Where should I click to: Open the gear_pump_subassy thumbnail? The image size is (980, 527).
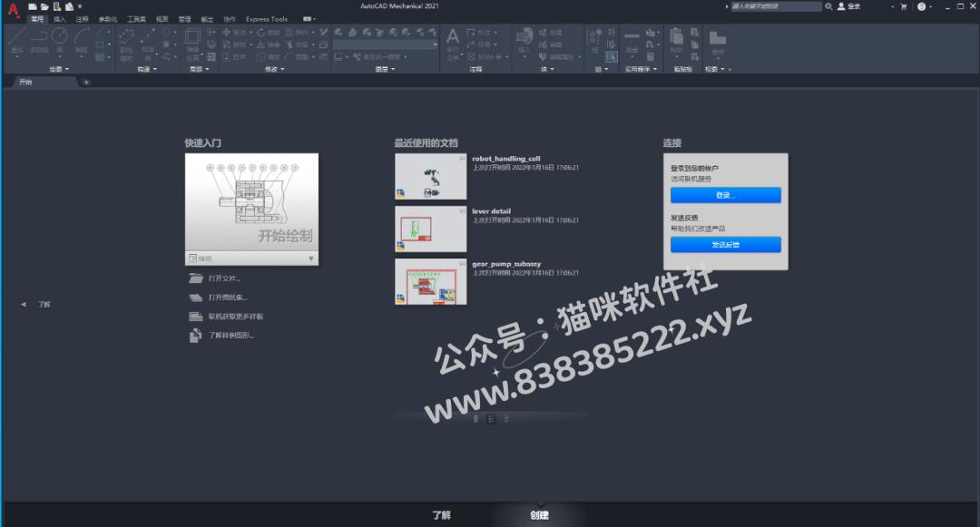431,281
